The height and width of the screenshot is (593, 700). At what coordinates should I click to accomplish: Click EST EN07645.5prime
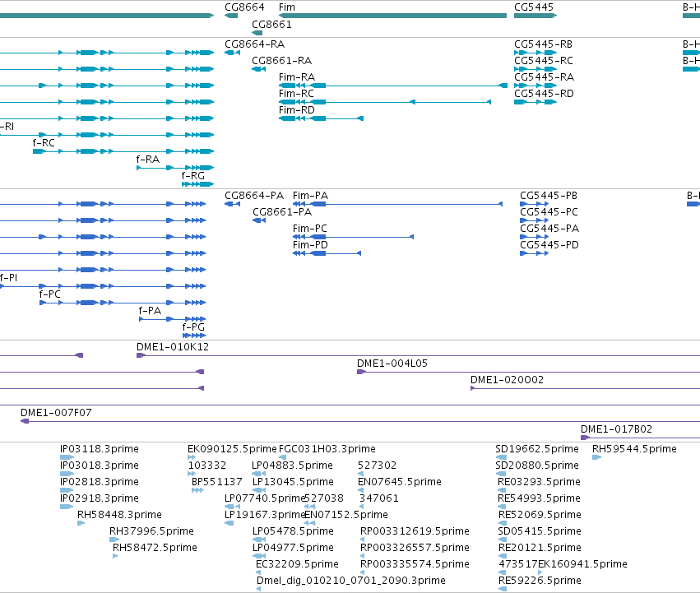(x=400, y=482)
